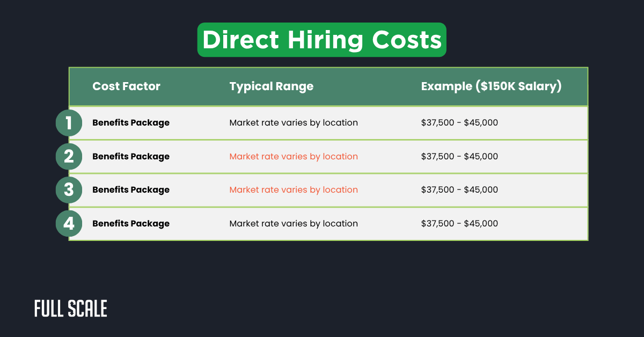The width and height of the screenshot is (644, 337).
Task: Expand the Cost Factor column header
Action: (x=126, y=86)
